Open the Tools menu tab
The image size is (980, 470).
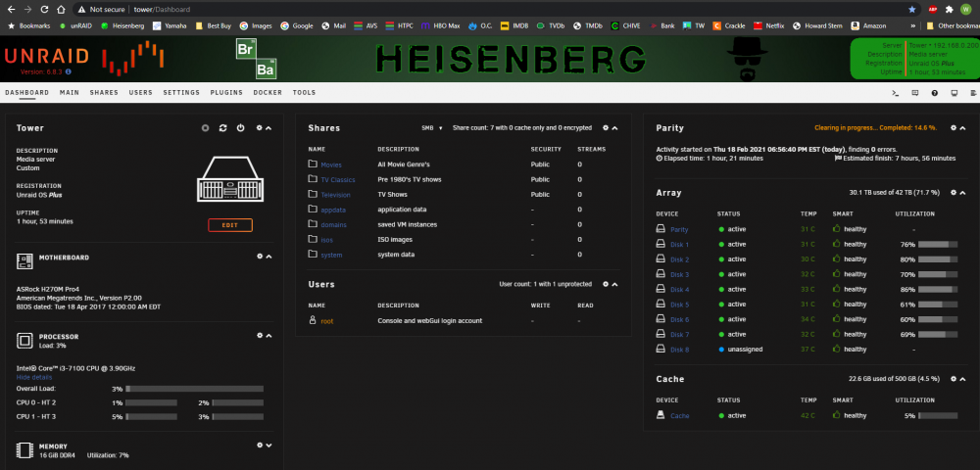[x=305, y=92]
